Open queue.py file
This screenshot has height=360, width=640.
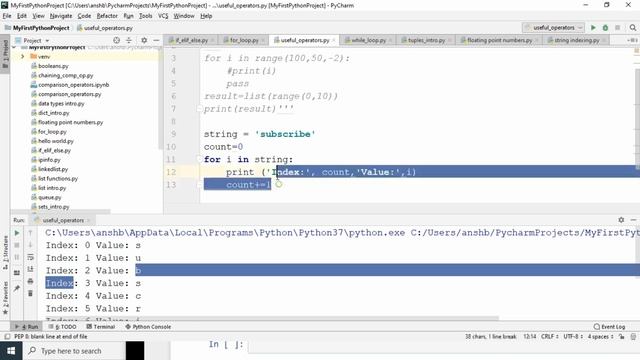click(49, 198)
